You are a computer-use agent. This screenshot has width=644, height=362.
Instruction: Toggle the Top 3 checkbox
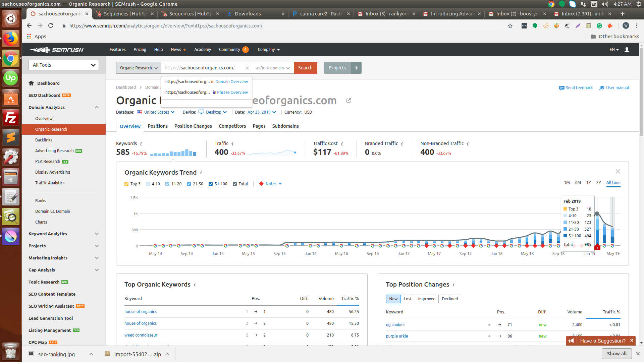pos(126,184)
